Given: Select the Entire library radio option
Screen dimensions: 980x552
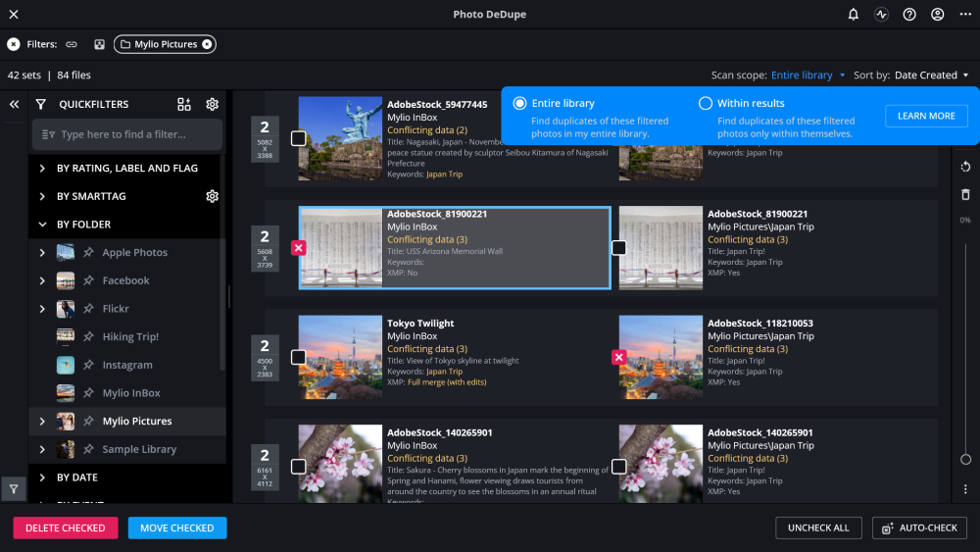Looking at the screenshot, I should pos(519,103).
